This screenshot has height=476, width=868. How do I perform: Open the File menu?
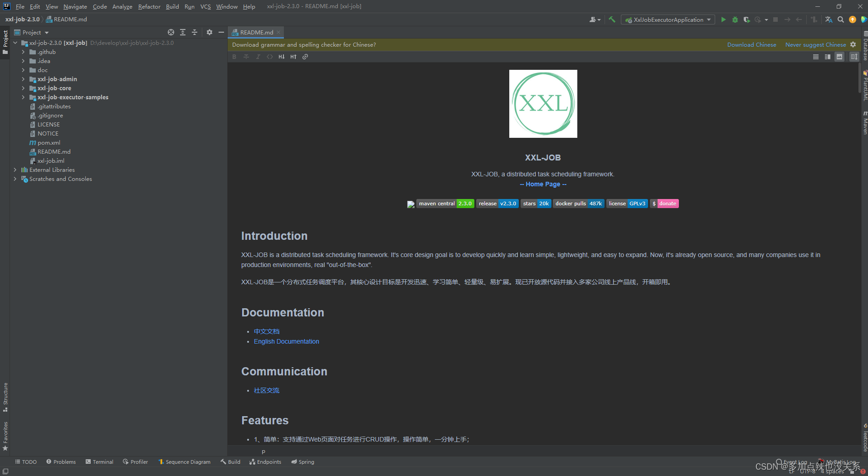tap(20, 6)
